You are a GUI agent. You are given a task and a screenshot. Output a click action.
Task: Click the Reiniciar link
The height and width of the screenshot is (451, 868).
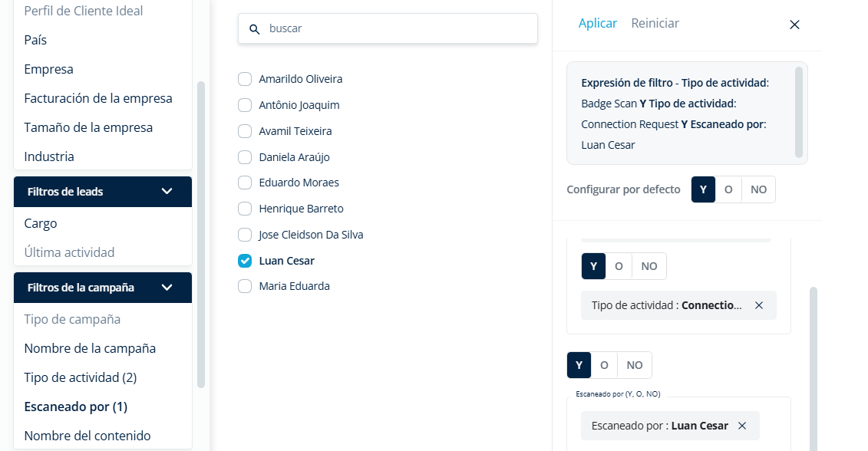pos(655,23)
